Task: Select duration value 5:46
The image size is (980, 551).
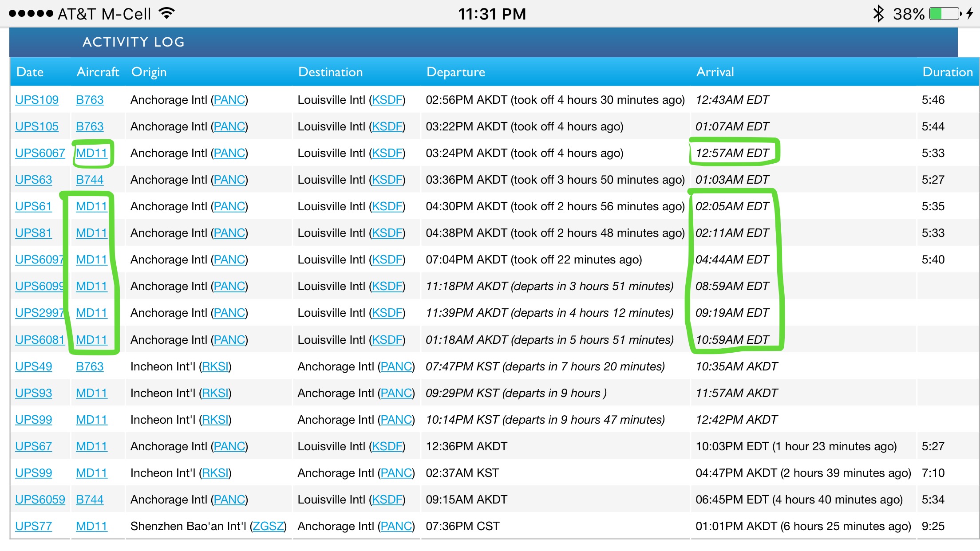Action: (933, 100)
